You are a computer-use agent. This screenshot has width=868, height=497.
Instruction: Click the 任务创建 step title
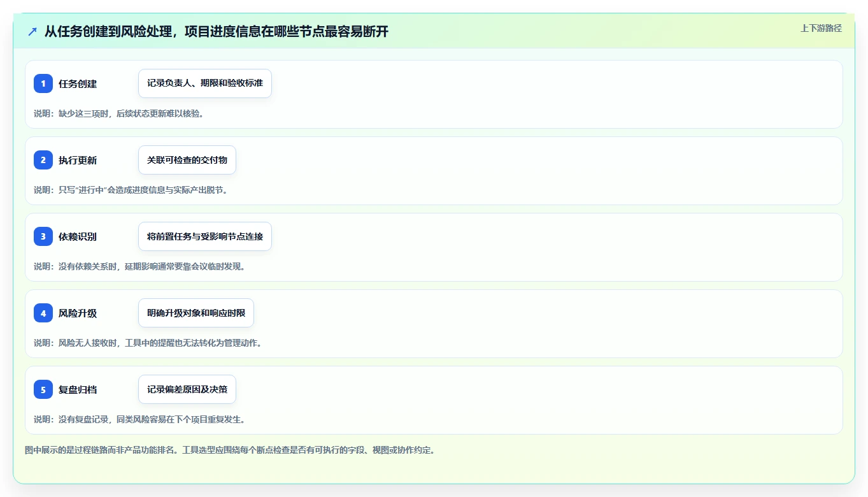[x=78, y=84]
